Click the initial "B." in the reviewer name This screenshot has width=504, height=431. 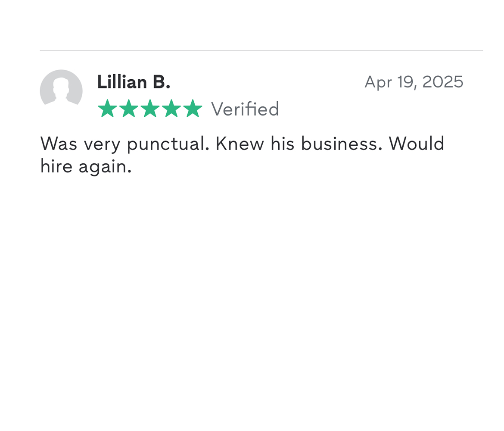tap(162, 82)
